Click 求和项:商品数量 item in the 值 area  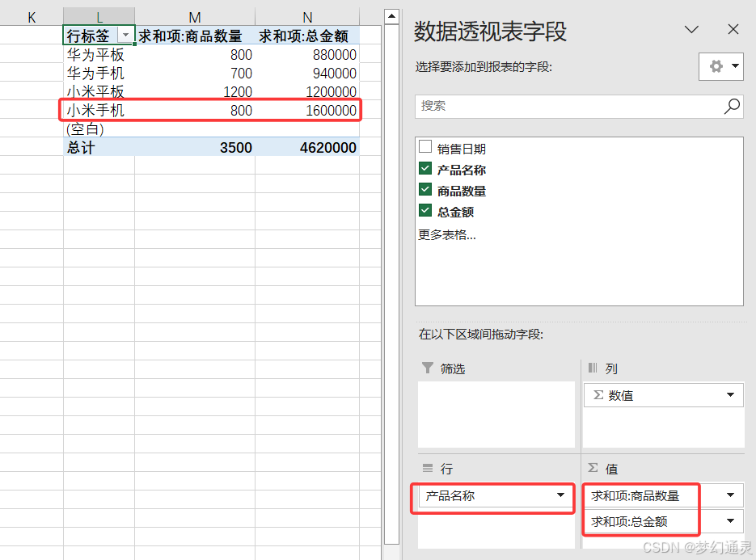click(x=664, y=495)
